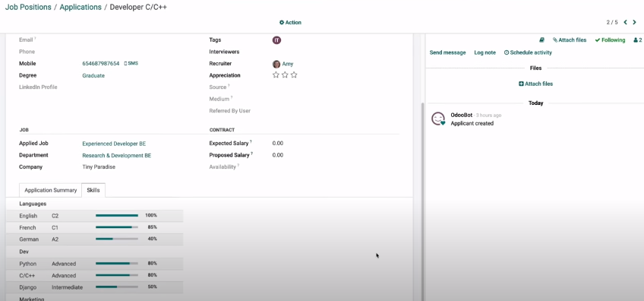
Task: Click Python skill progress bar
Action: [x=117, y=263]
